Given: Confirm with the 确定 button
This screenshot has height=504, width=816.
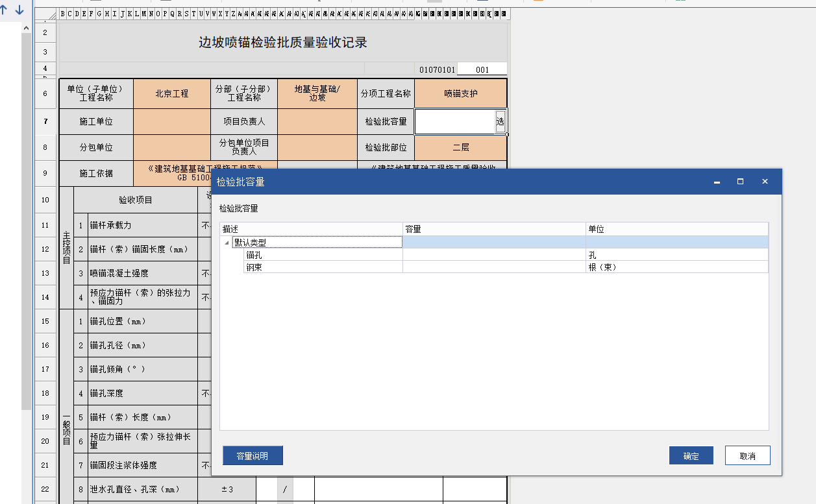Looking at the screenshot, I should (x=691, y=455).
